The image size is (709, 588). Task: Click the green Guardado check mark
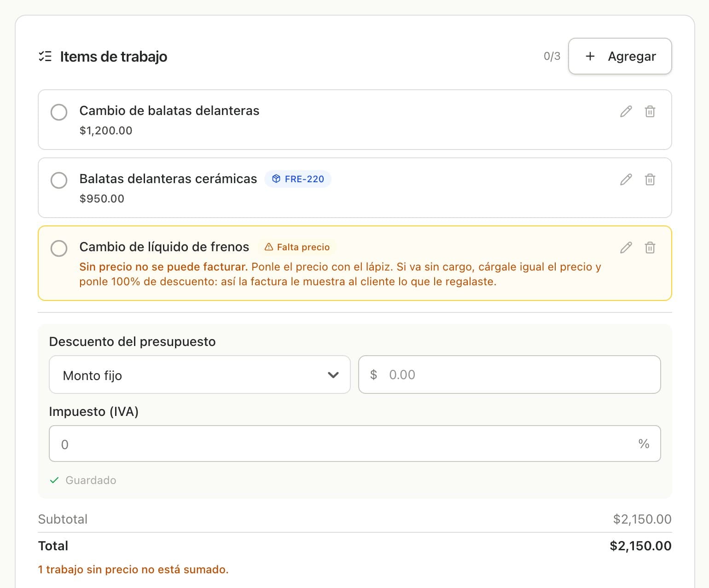54,480
